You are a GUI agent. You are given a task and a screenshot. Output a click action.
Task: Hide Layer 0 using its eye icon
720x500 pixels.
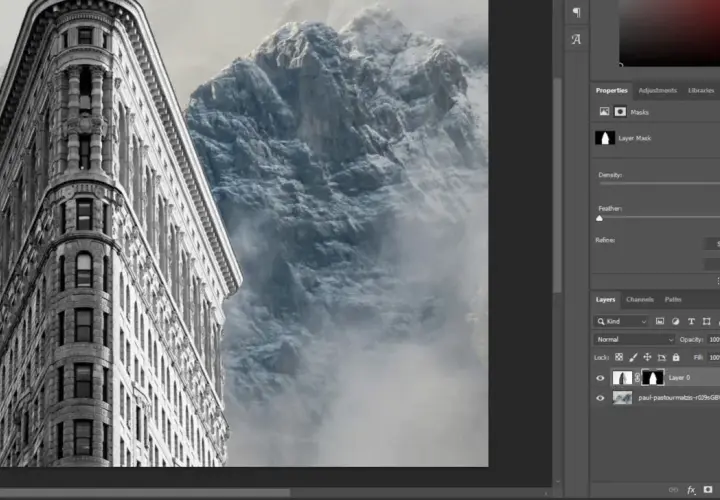[600, 378]
